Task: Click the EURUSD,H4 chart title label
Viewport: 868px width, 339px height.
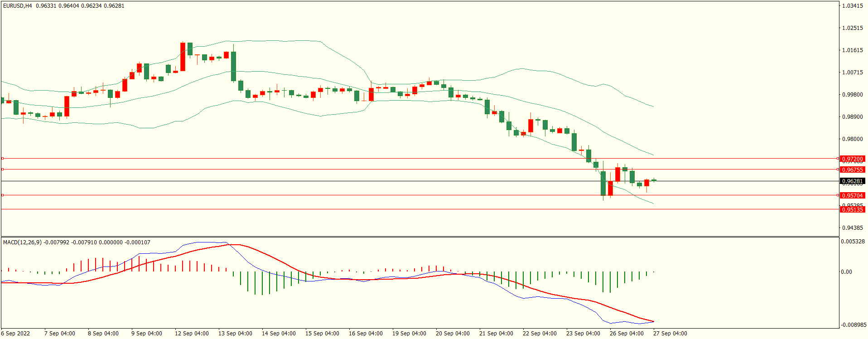Action: coord(18,6)
